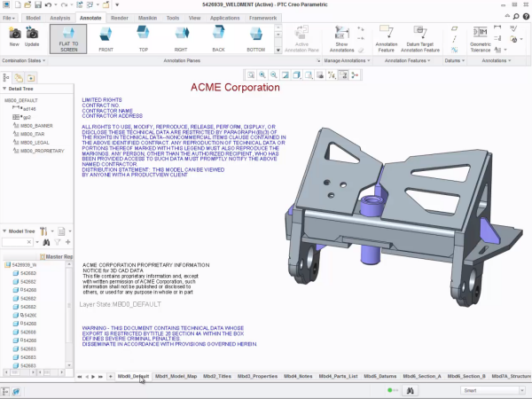Screen dimensions: 532x399
Task: Toggle the annotation display icon
Action: pos(343,75)
